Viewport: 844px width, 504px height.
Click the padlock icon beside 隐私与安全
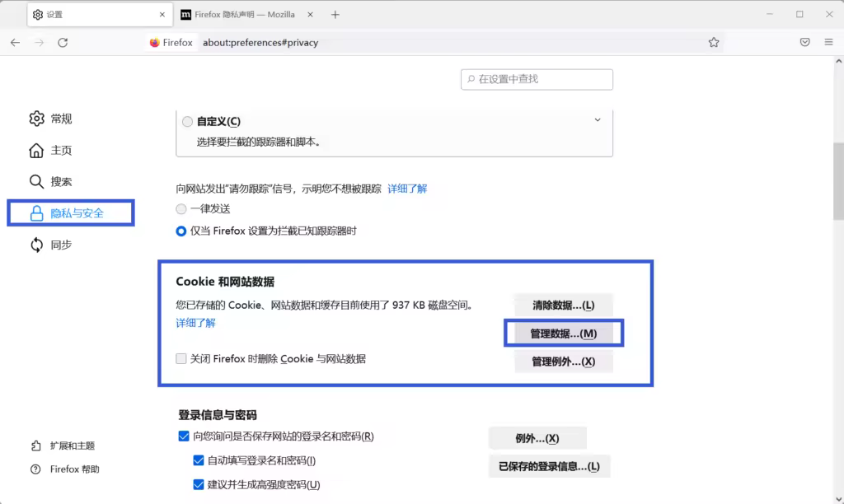pyautogui.click(x=36, y=213)
